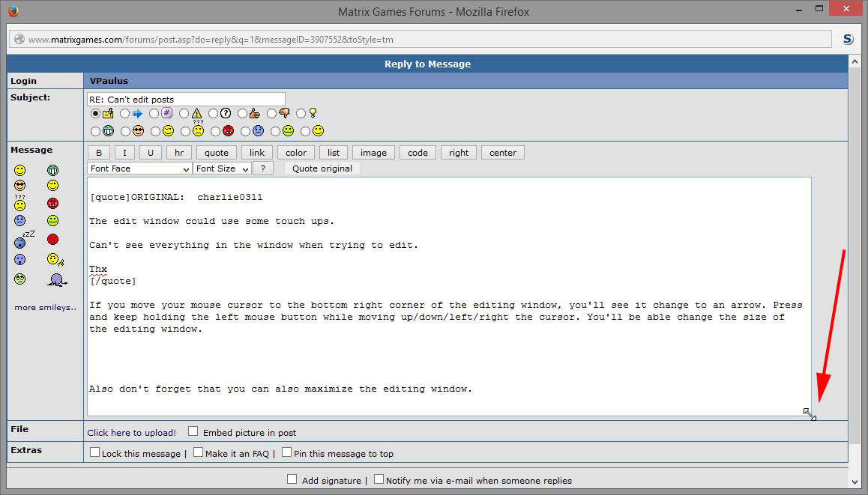
Task: Click the ? help button next to Font Size
Action: (263, 168)
